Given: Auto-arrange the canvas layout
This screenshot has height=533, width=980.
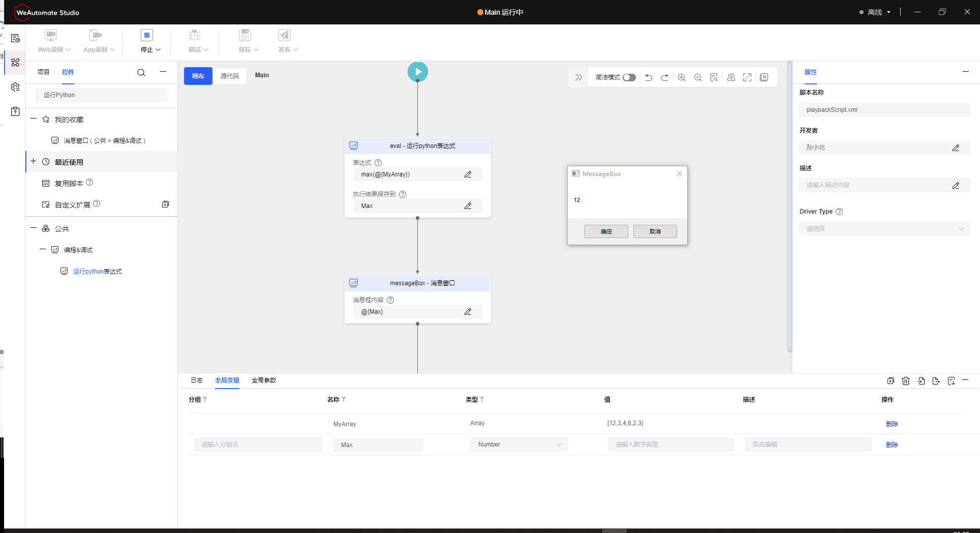Looking at the screenshot, I should [731, 77].
